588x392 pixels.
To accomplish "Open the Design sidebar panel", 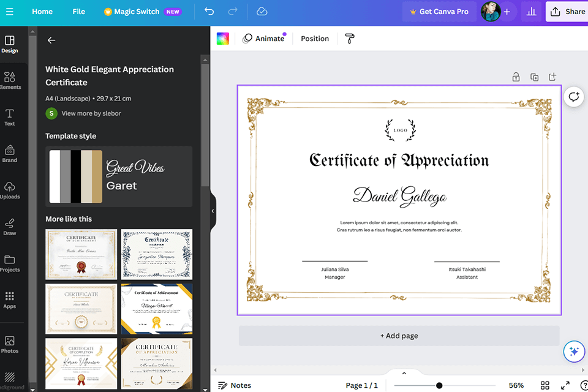I will click(10, 44).
